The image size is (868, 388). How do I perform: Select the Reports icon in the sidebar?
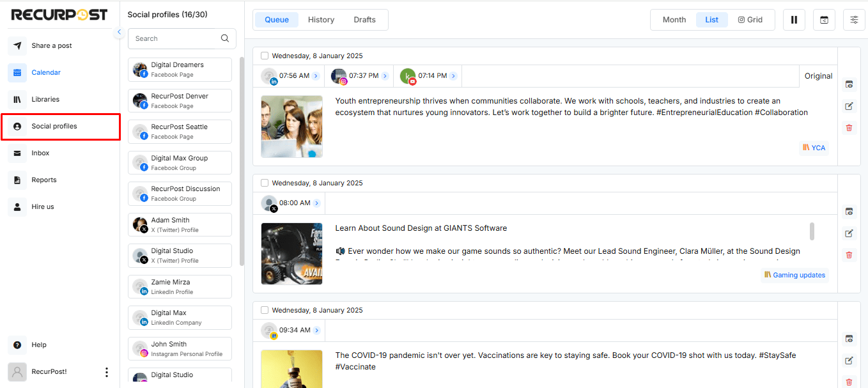[x=17, y=180]
